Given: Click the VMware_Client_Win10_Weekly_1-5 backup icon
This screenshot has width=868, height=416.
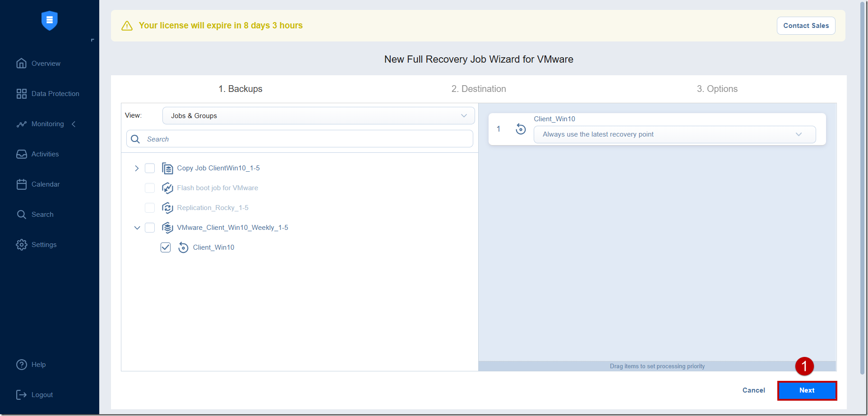Looking at the screenshot, I should (167, 228).
